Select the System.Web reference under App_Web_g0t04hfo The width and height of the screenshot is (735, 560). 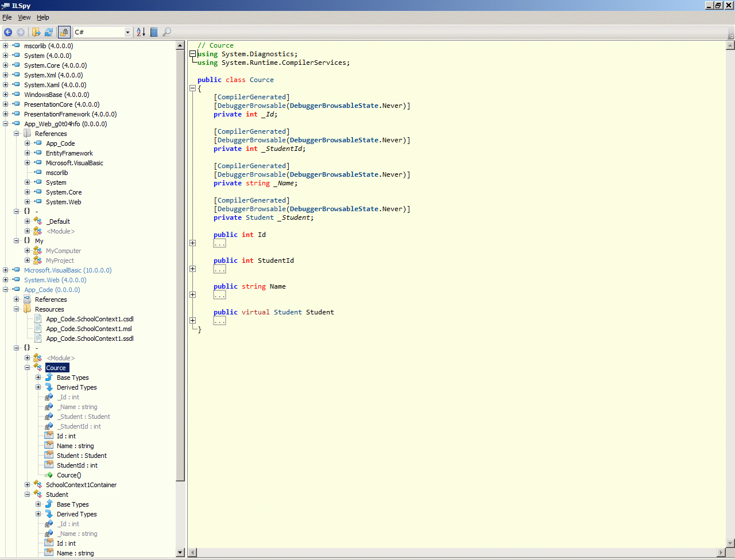coord(63,202)
